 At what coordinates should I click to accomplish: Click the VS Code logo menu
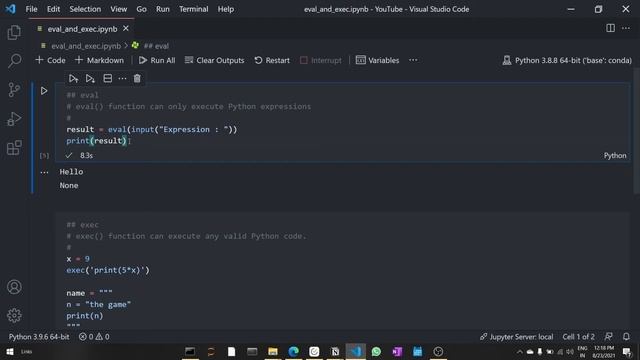coord(11,9)
